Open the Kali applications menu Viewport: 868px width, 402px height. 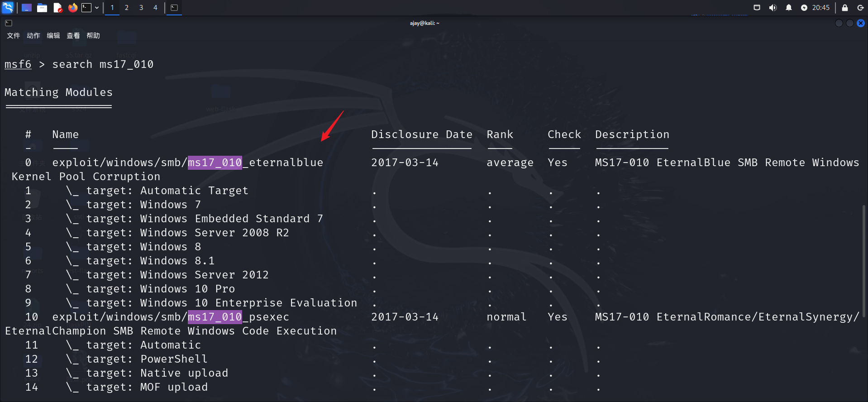(x=8, y=7)
